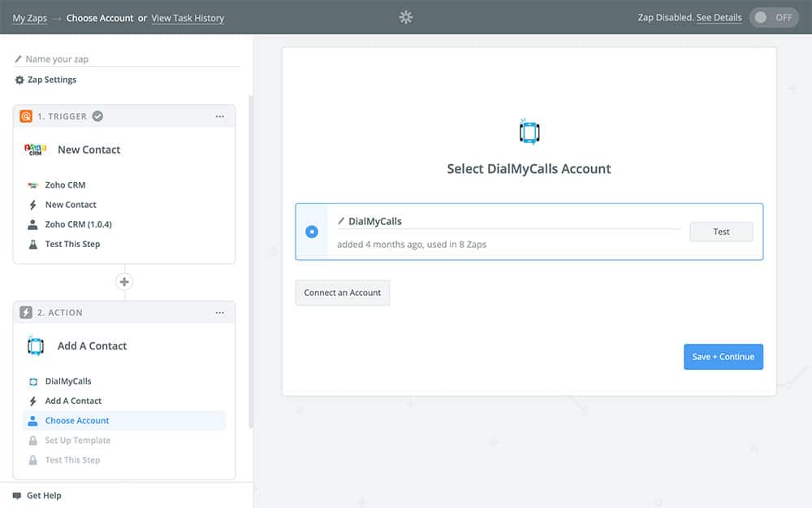Click the DialMyCalls phone icon beside Add A Contact
The width and height of the screenshot is (812, 508).
pyautogui.click(x=35, y=346)
